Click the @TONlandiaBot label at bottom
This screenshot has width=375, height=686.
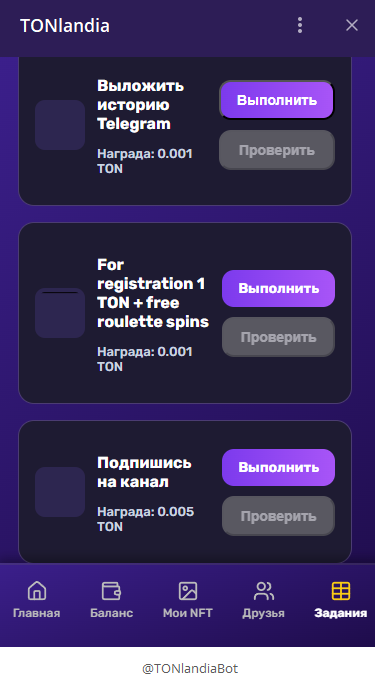coord(190,668)
